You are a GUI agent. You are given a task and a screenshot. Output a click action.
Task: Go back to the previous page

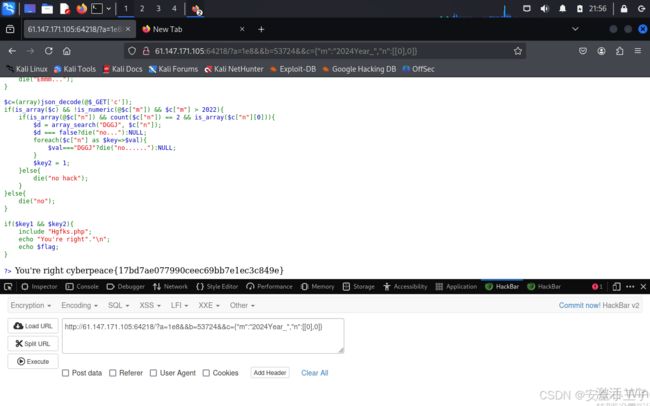[12, 51]
